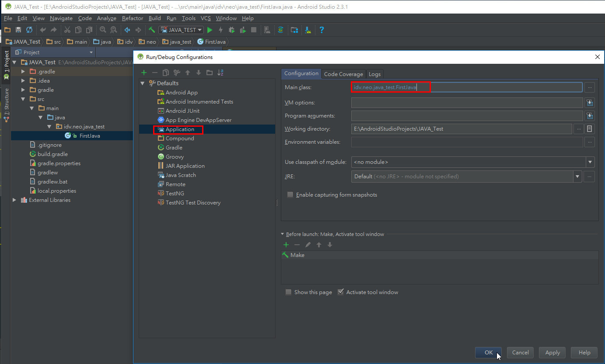Click the Copy icon in main toolbar

point(78,30)
